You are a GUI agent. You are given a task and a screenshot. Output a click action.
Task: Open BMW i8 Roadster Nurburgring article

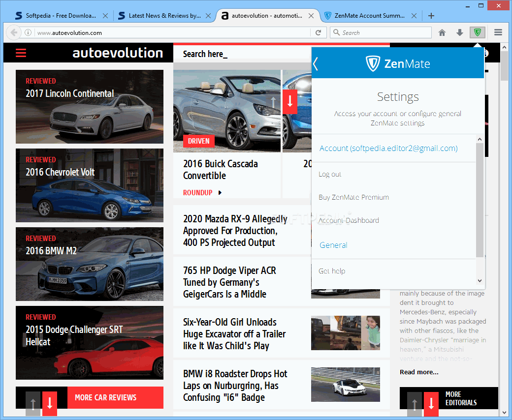point(235,386)
